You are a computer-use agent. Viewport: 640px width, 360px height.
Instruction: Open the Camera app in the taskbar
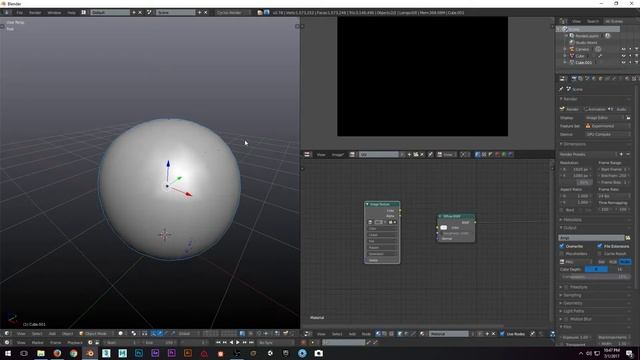coord(319,353)
